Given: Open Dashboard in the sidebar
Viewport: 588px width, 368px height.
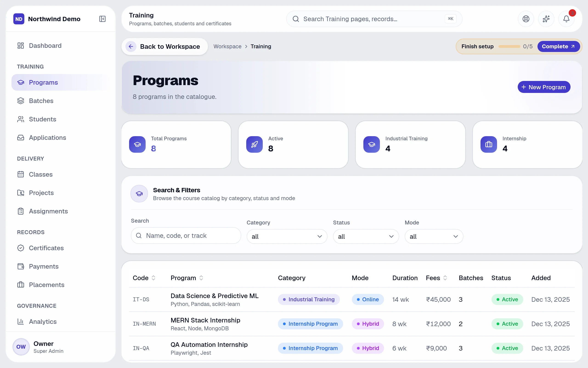Looking at the screenshot, I should pyautogui.click(x=60, y=46).
